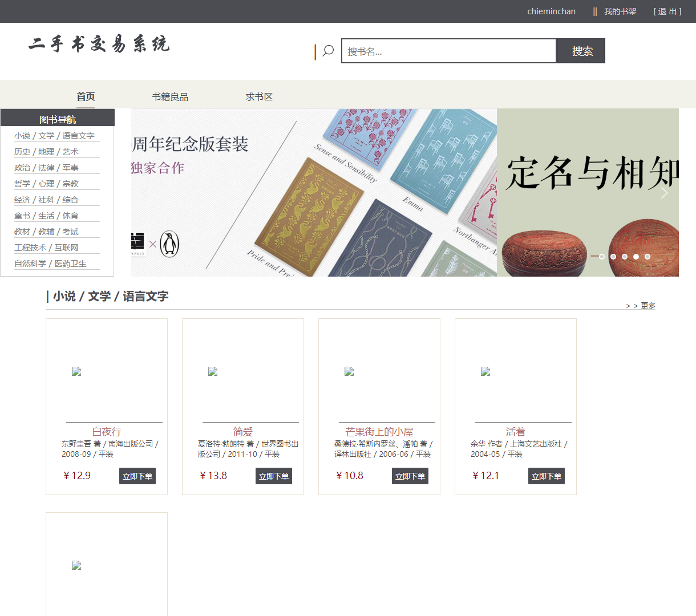Image resolution: width=696 pixels, height=616 pixels.
Task: Focus the 搜书名 search input field
Action: 448,51
